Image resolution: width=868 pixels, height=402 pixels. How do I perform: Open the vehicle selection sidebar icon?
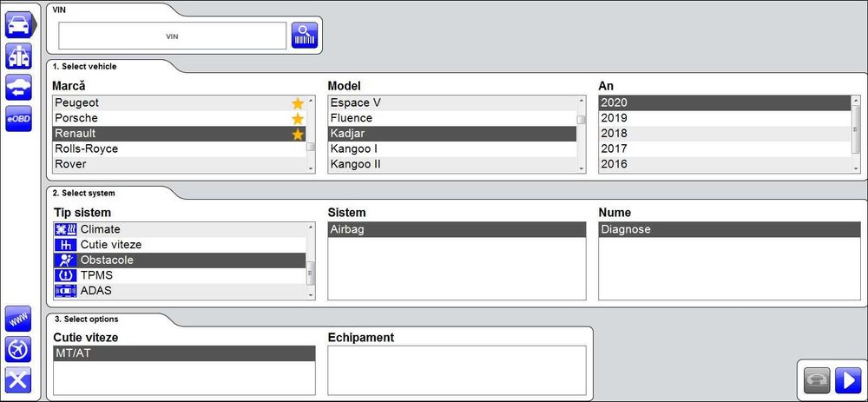[19, 24]
